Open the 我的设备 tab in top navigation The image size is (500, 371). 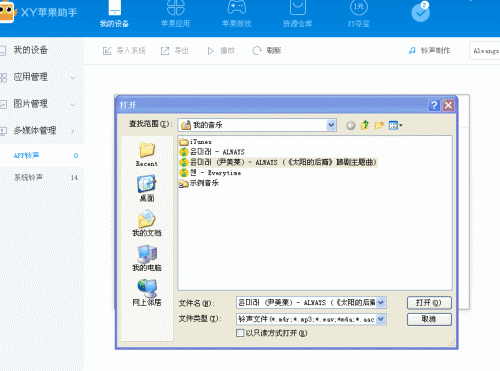(x=114, y=14)
